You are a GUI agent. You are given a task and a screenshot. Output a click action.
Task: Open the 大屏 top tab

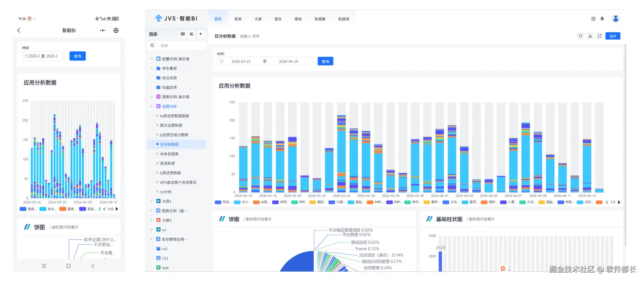(x=258, y=19)
